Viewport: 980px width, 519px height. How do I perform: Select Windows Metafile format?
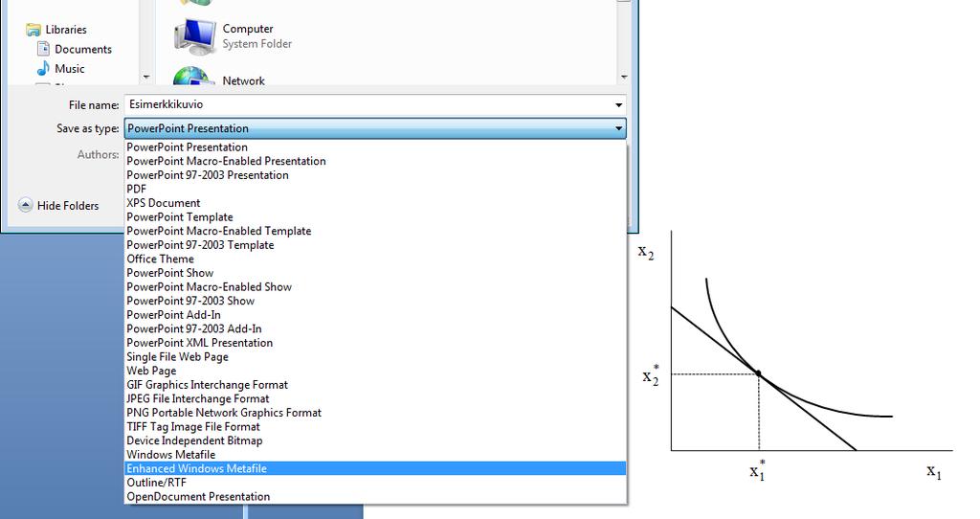click(375, 454)
